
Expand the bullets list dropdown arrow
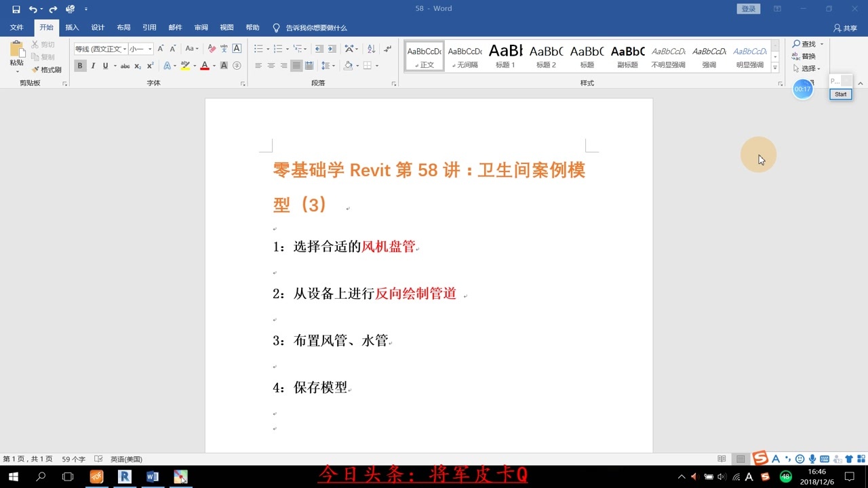268,49
